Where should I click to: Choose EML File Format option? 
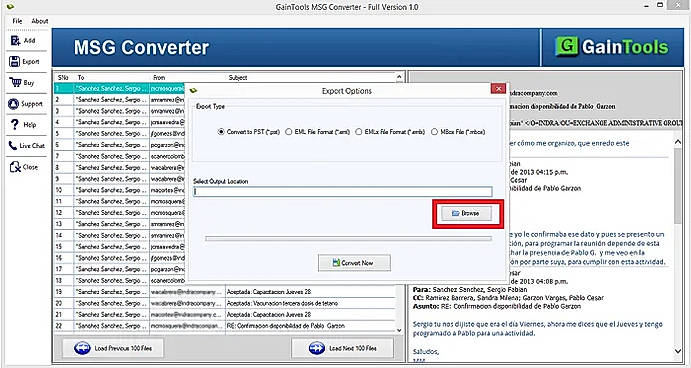tap(318, 132)
